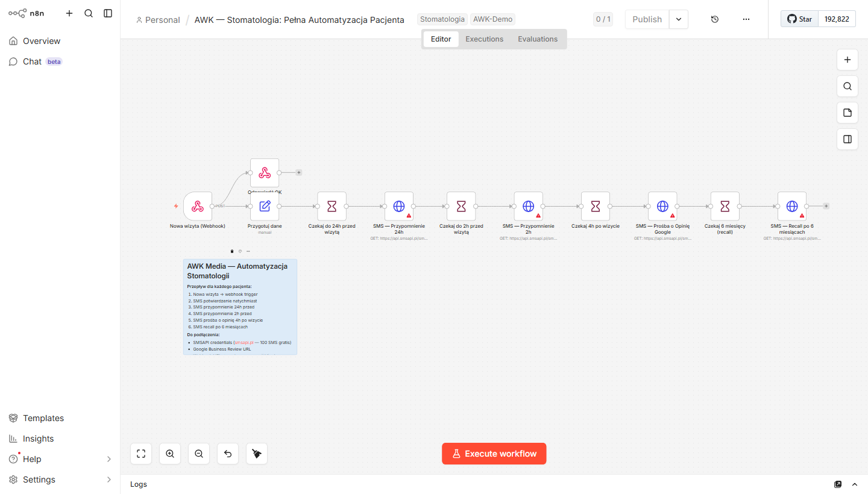Click the warning icon on SMS Przypomnienie 24h
Viewport: 868px width, 494px height.
point(409,216)
